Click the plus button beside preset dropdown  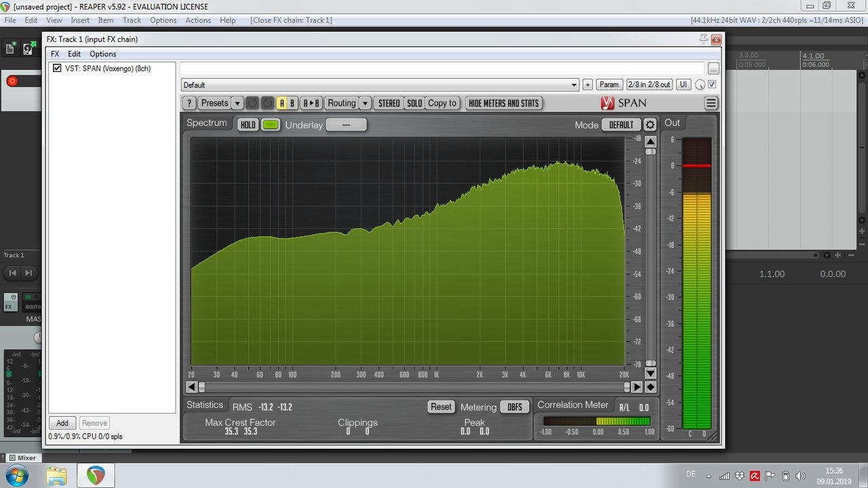(588, 85)
